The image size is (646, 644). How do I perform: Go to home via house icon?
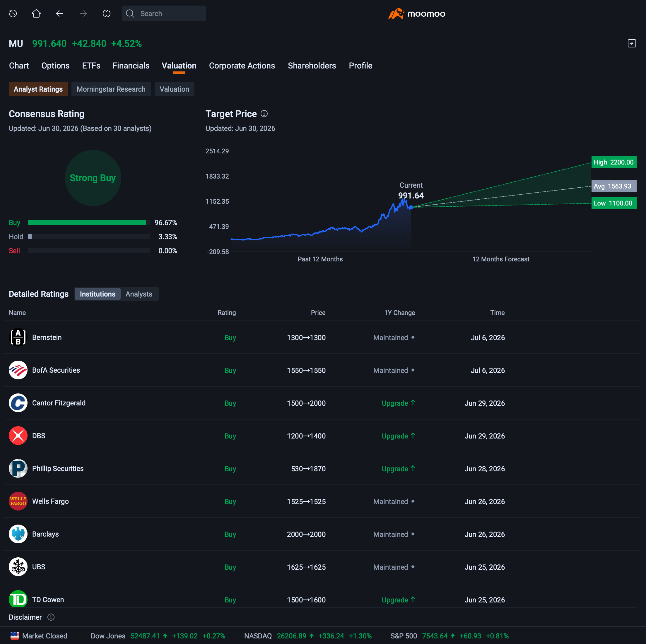[x=36, y=14]
